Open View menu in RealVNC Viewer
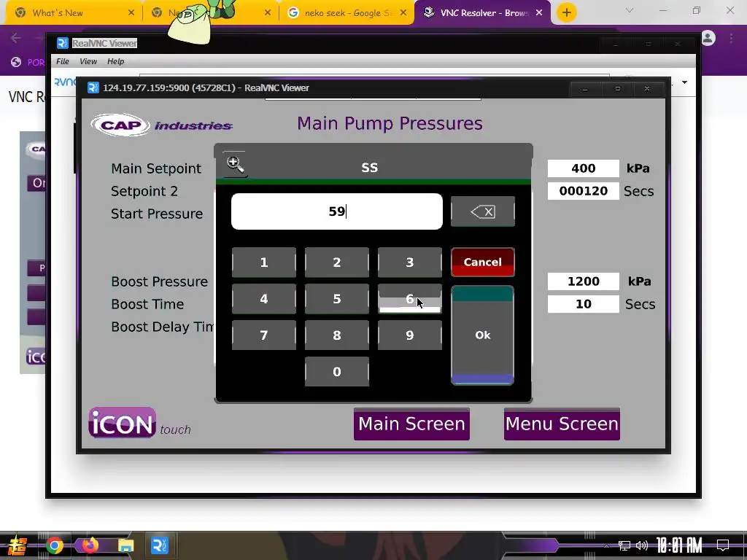 pos(88,61)
